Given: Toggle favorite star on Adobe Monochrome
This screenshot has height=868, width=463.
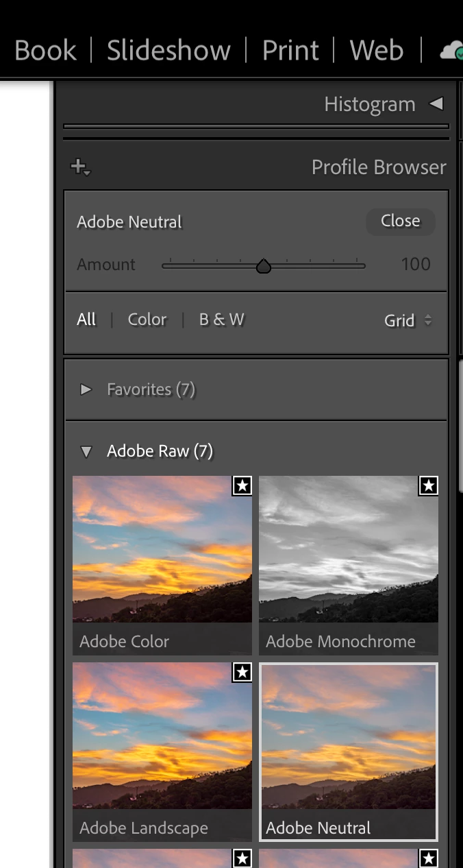Looking at the screenshot, I should click(429, 486).
